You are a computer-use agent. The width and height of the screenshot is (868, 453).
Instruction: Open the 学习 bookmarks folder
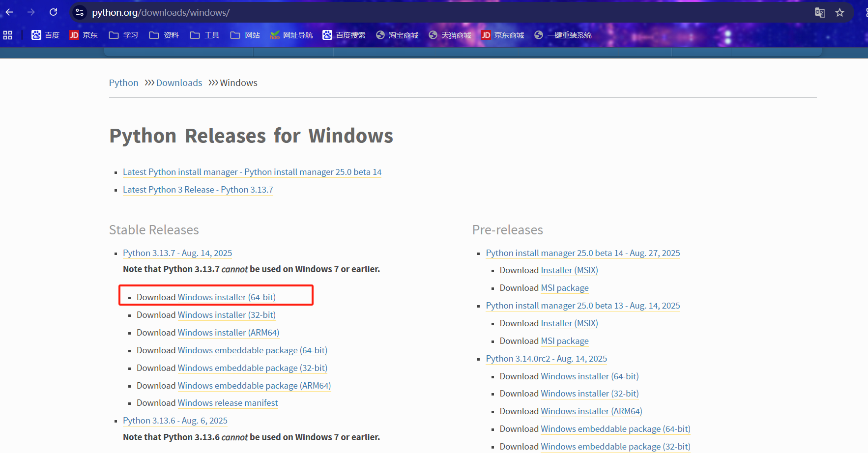click(x=123, y=35)
